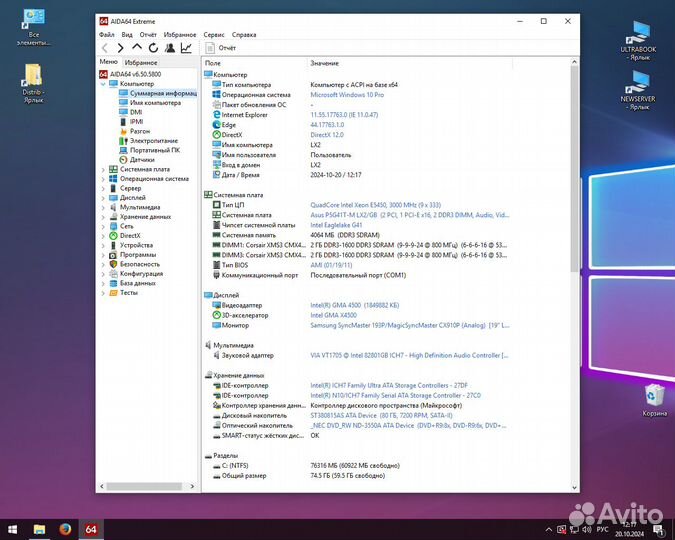Open the Избранное menu in menu bar

pyautogui.click(x=180, y=34)
